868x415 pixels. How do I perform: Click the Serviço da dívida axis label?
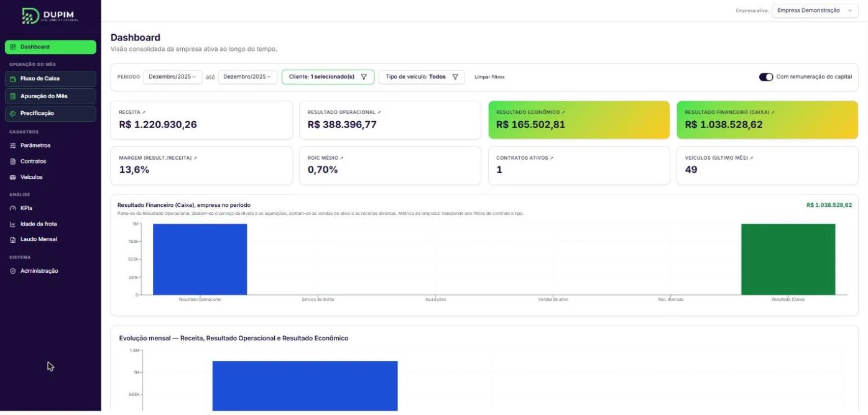318,299
